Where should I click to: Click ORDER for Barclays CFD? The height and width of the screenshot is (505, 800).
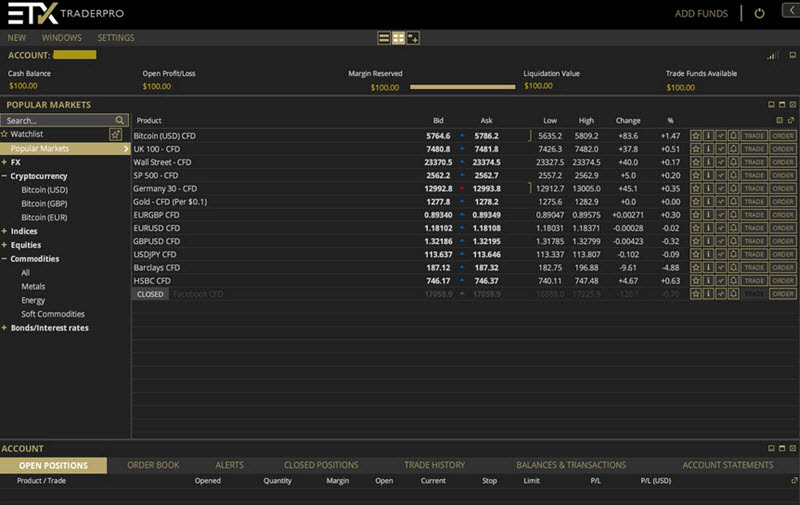(783, 268)
